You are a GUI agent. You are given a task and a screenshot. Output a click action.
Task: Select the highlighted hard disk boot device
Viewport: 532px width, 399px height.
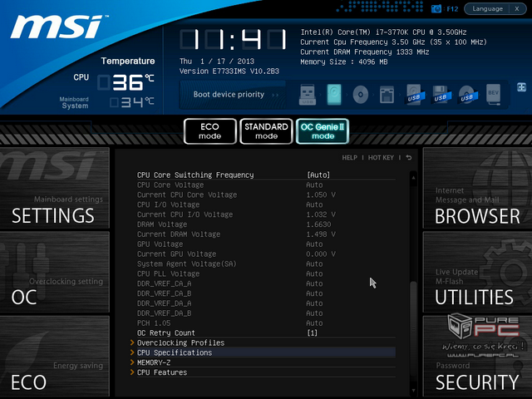coord(334,95)
